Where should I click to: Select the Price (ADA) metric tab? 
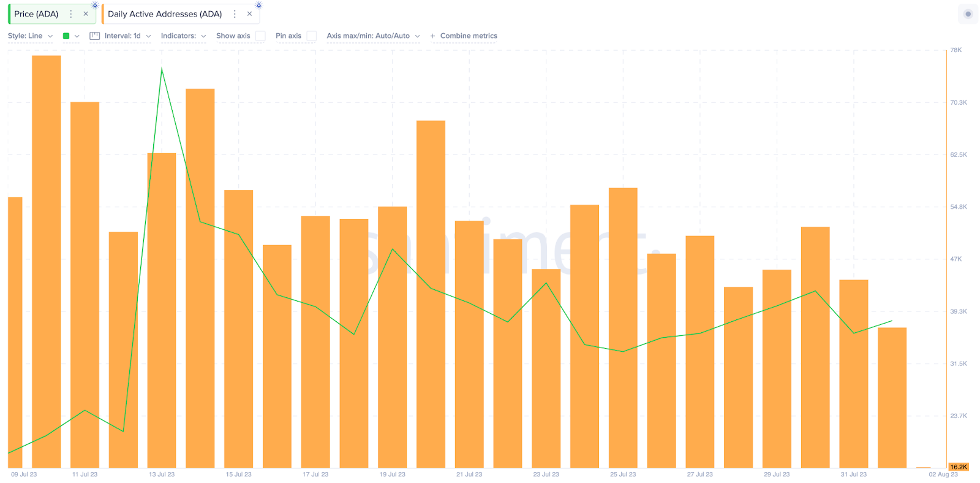36,13
